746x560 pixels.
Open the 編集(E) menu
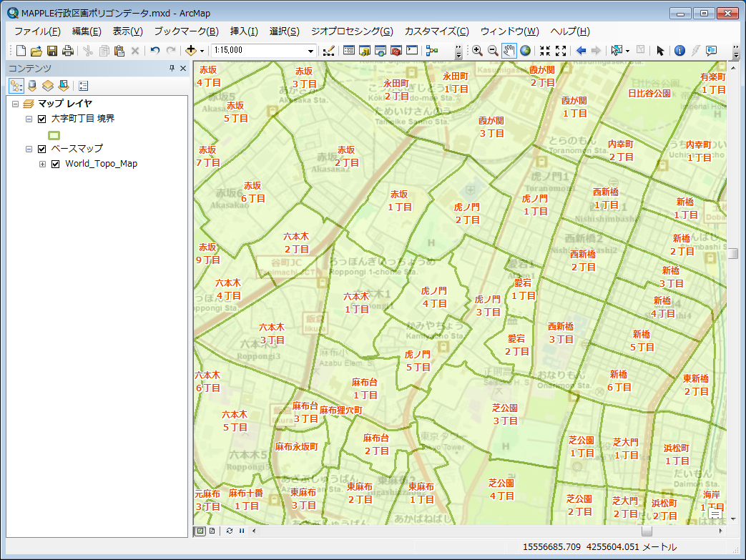click(x=87, y=31)
